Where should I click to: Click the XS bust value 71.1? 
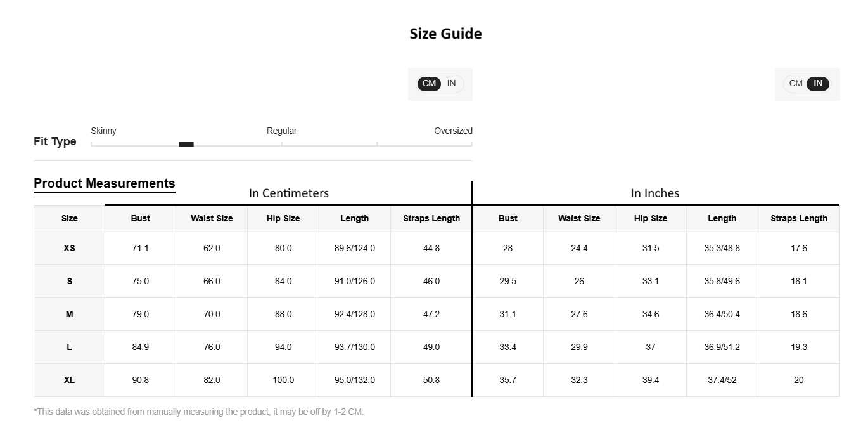(x=141, y=248)
